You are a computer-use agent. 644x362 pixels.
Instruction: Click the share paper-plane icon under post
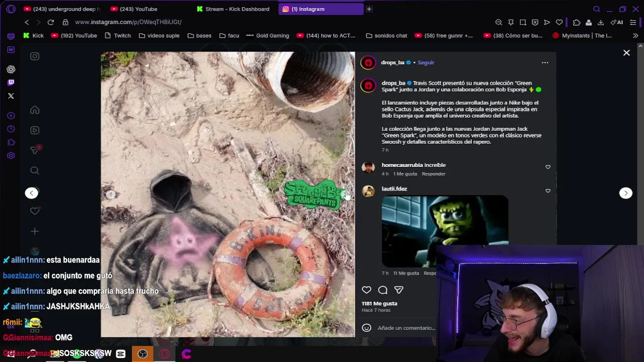(x=398, y=290)
